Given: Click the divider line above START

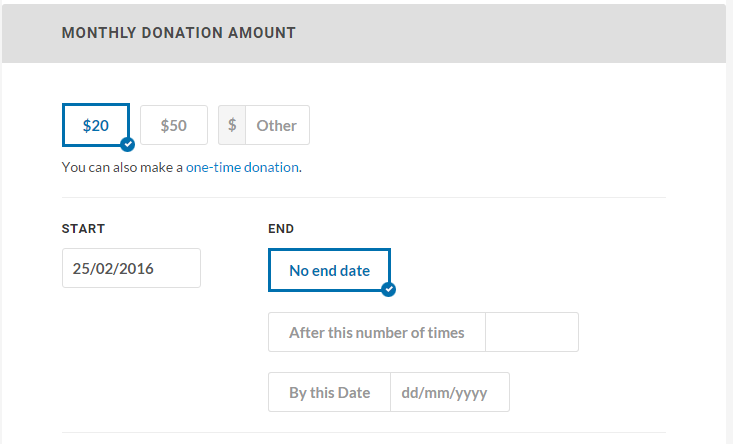Looking at the screenshot, I should [x=363, y=197].
